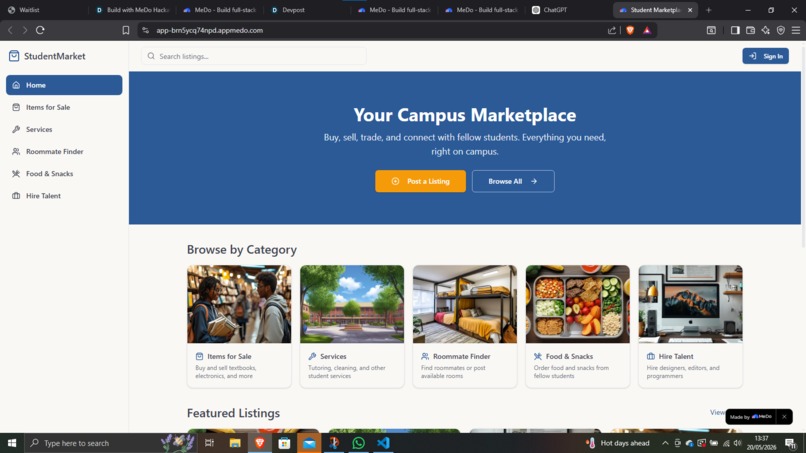Open the Windows Start menu

pyautogui.click(x=12, y=443)
